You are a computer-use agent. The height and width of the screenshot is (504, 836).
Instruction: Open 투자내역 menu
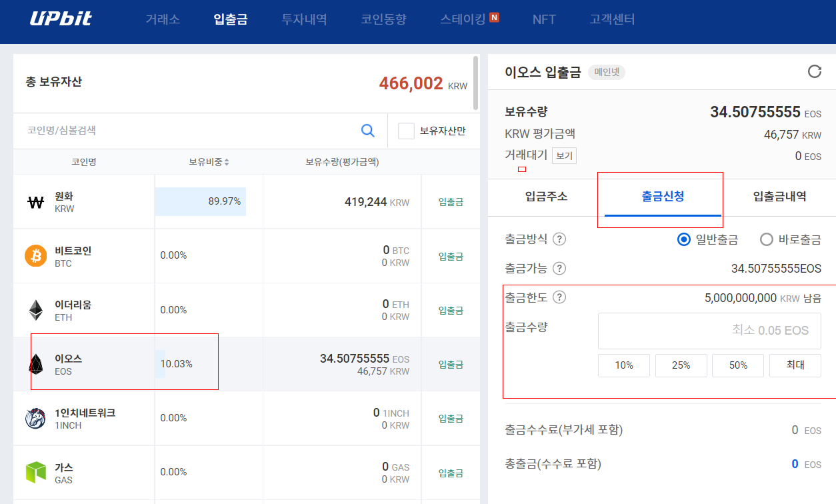point(304,19)
